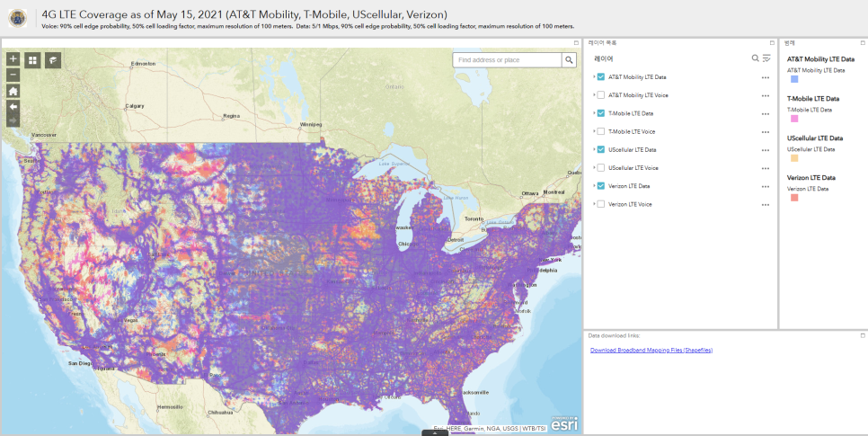The image size is (868, 436).
Task: Click the UScellular LTE Voice layer name
Action: pyautogui.click(x=633, y=168)
